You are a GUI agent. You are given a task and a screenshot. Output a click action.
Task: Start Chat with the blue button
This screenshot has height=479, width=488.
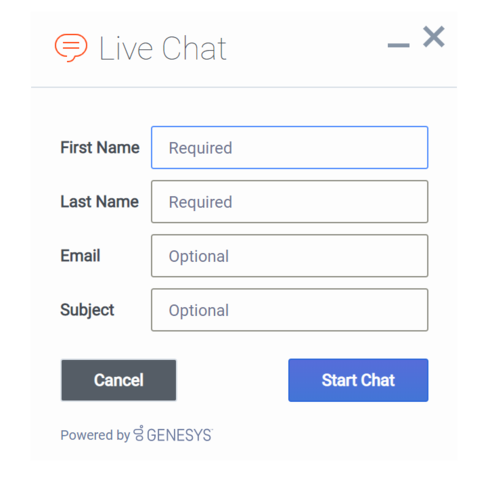coord(358,380)
